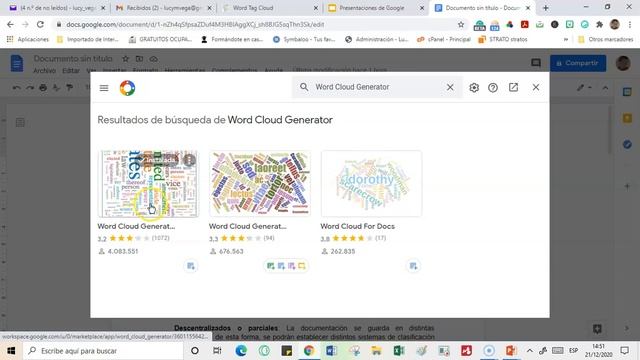Click the Compartir button in Docs
Image resolution: width=640 pixels, height=360 pixels.
(x=578, y=63)
